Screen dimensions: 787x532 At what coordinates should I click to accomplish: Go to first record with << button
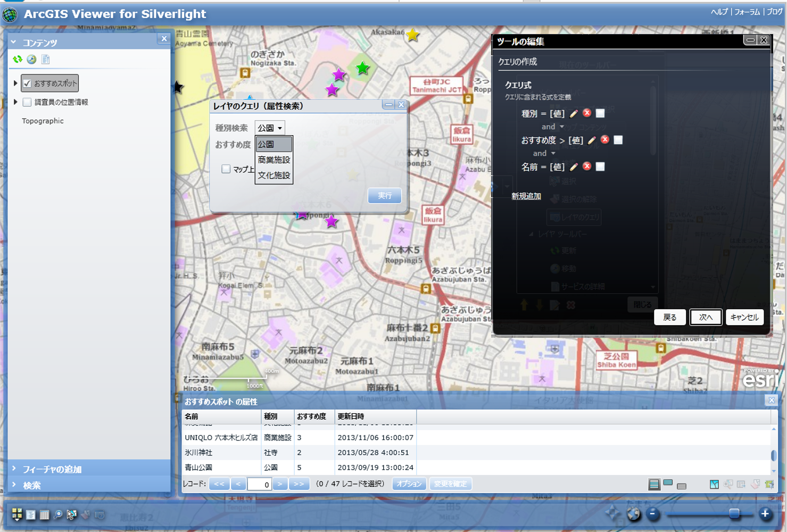(219, 484)
